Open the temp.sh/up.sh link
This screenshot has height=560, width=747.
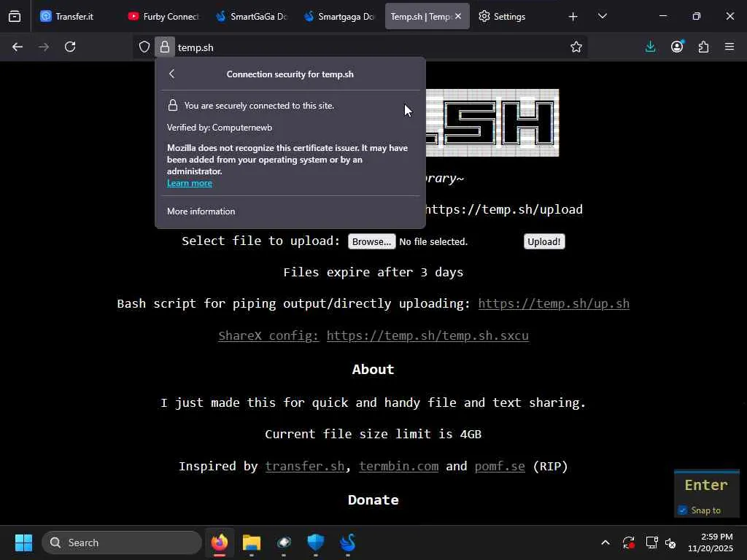[x=554, y=304]
